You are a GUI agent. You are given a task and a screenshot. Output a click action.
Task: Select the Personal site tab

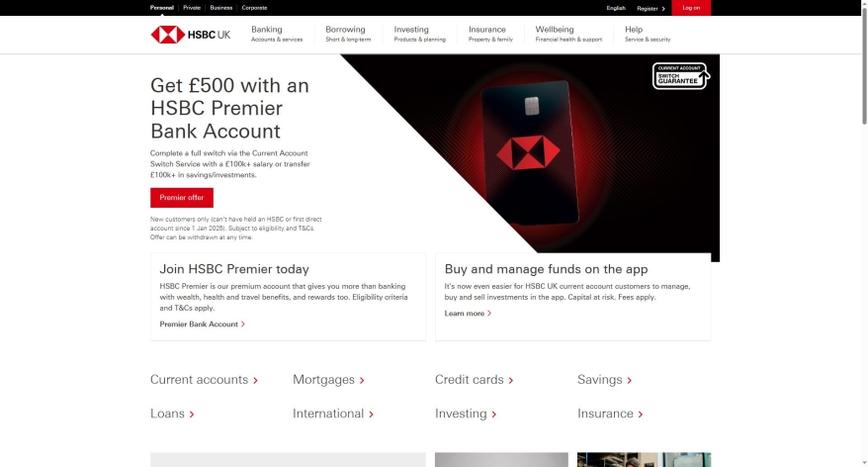coord(162,8)
